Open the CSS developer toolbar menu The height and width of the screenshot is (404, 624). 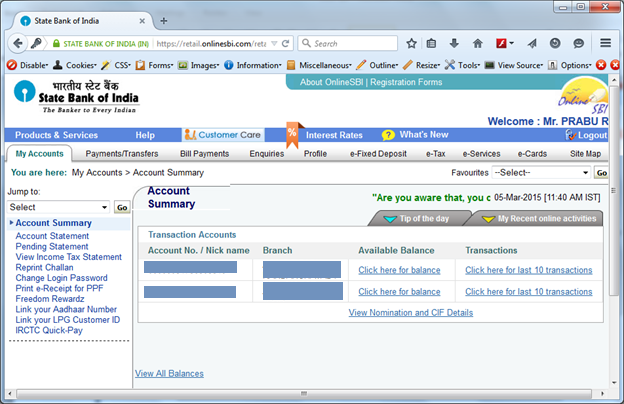[116, 65]
